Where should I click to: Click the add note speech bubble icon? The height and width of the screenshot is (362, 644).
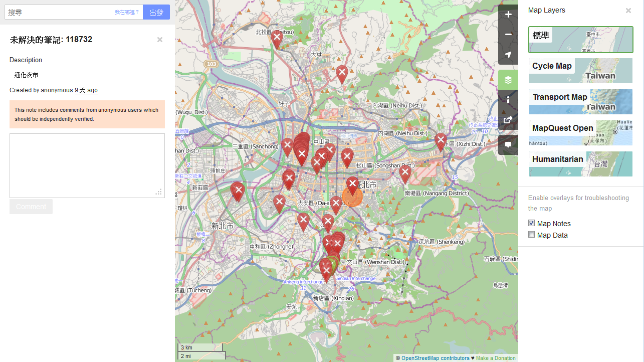click(x=508, y=144)
